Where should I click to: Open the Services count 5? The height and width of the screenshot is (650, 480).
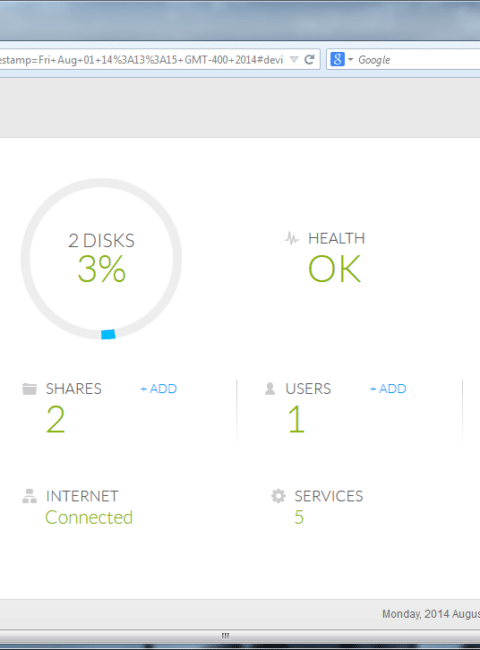(299, 517)
